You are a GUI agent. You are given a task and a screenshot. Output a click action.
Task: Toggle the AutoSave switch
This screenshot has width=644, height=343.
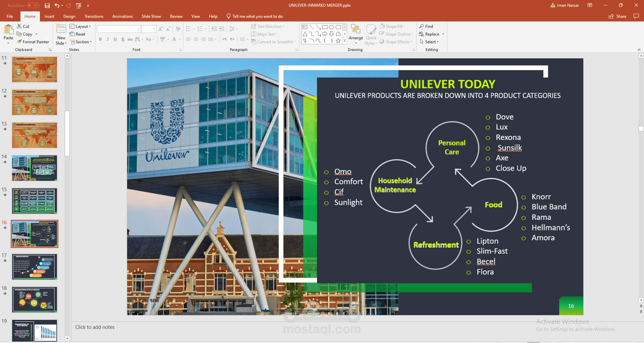pyautogui.click(x=33, y=6)
